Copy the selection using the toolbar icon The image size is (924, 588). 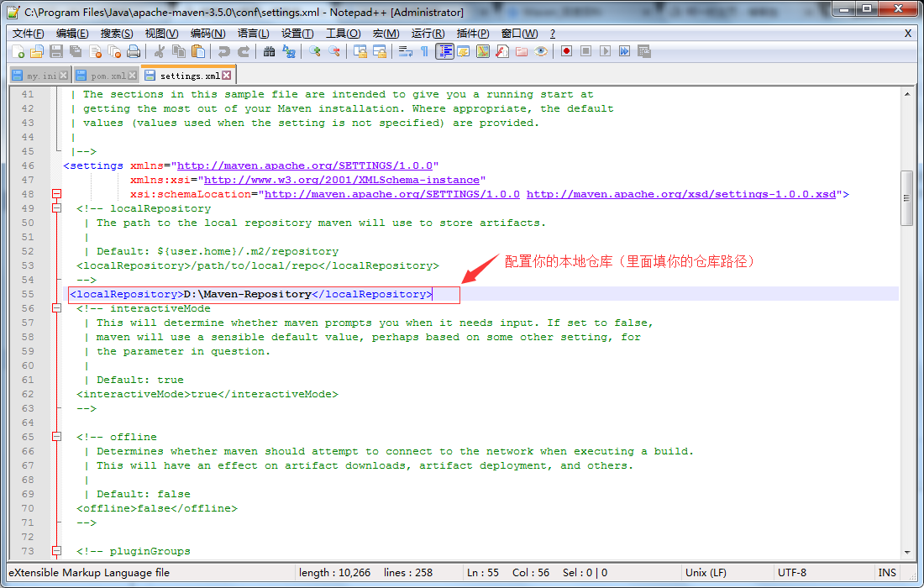pos(179,52)
